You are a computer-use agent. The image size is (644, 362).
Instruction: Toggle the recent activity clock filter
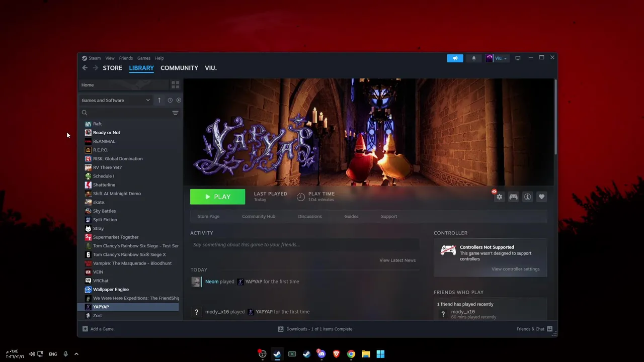coord(170,100)
